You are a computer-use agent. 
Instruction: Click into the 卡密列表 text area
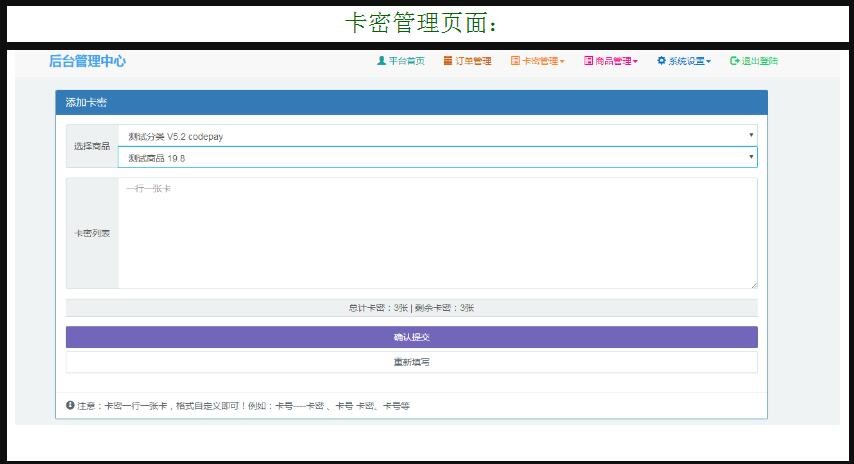click(x=437, y=233)
